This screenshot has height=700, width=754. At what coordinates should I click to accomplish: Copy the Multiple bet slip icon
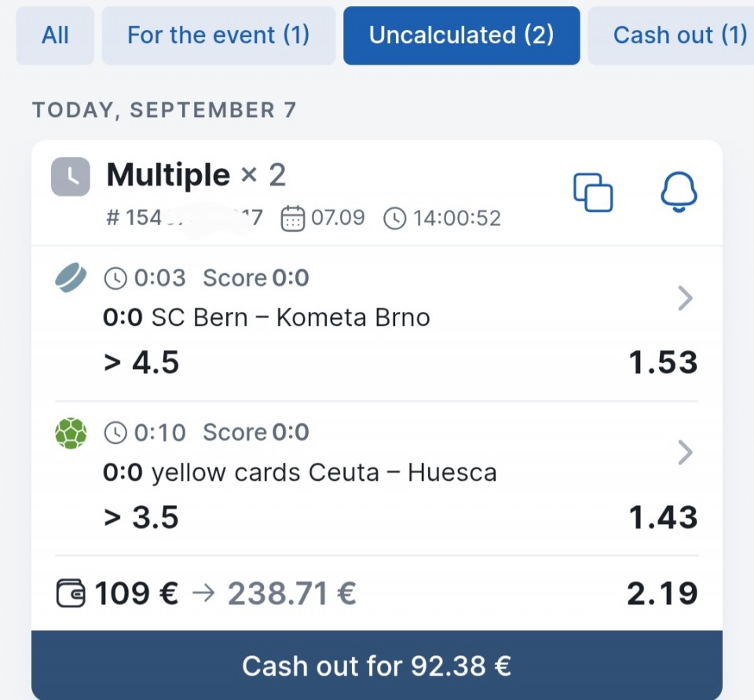[x=593, y=192]
